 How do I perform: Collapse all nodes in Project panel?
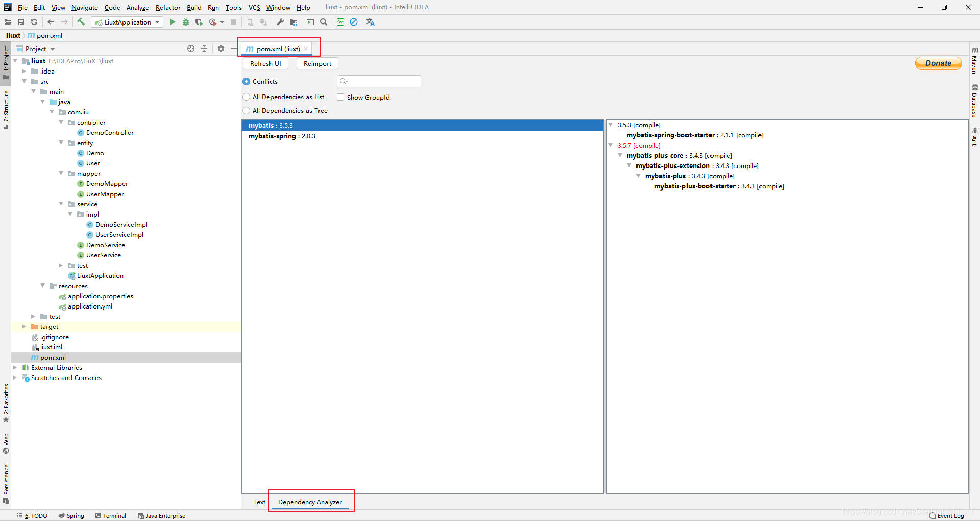(204, 49)
